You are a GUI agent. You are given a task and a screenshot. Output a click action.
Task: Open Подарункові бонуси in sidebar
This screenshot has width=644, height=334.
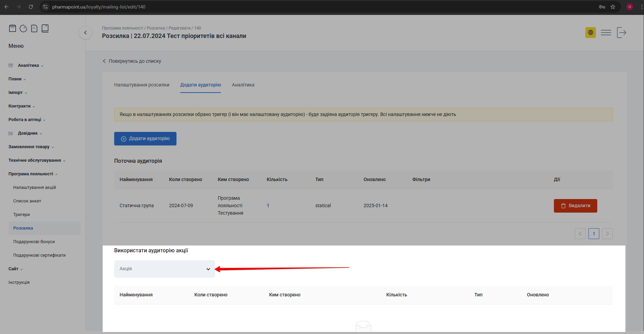pyautogui.click(x=34, y=242)
